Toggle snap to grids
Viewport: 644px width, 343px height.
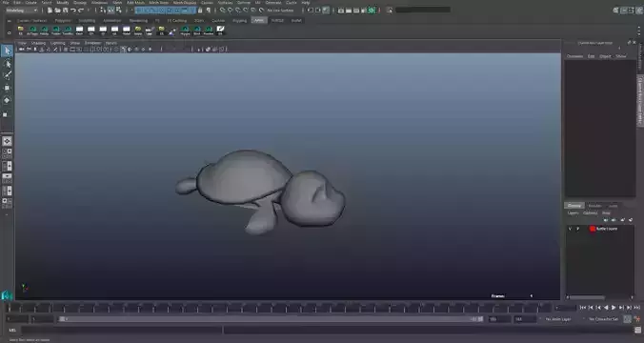pos(223,10)
